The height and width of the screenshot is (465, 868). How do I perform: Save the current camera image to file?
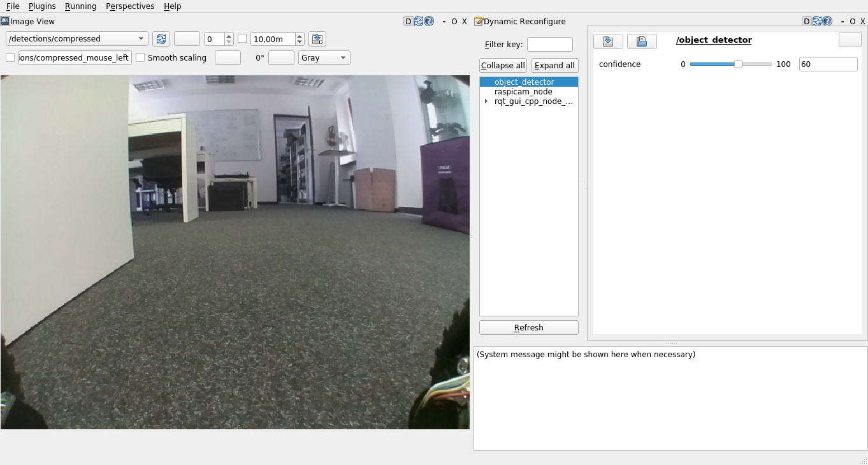click(x=317, y=38)
